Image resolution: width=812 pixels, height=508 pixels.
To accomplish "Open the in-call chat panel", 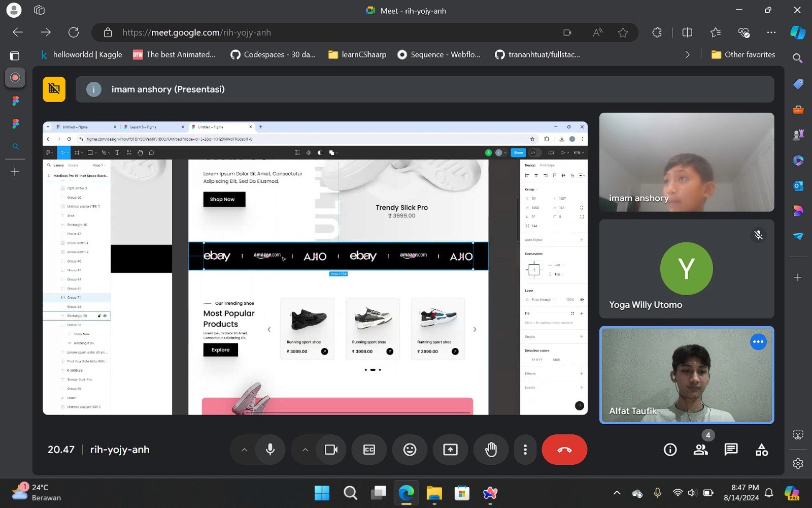I will (731, 450).
